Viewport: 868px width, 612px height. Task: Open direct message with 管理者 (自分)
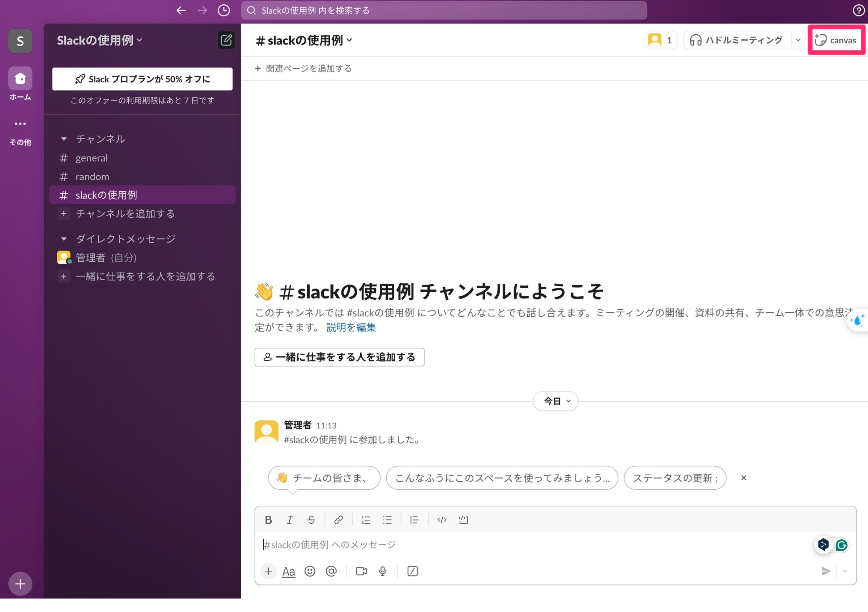tap(142, 258)
